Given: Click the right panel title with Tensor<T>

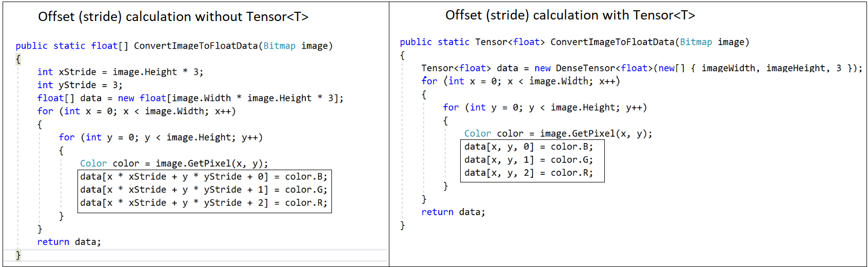Looking at the screenshot, I should coord(570,15).
